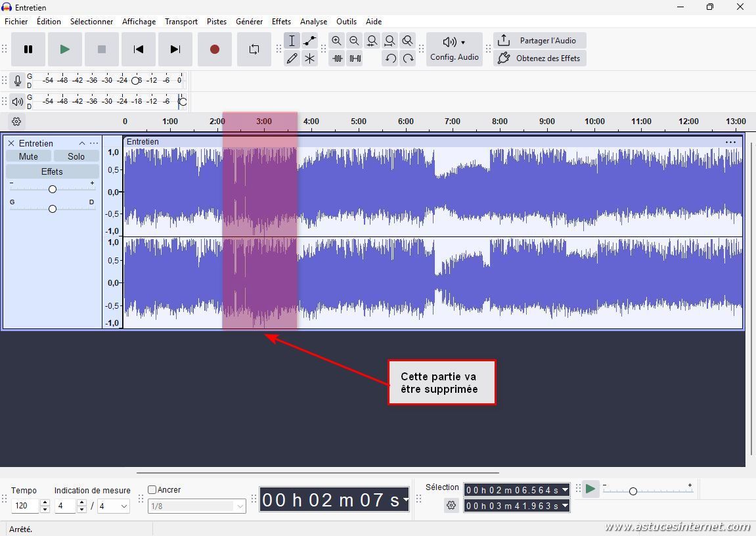Select the Multi-tool asterisk icon
756x536 pixels.
point(309,58)
